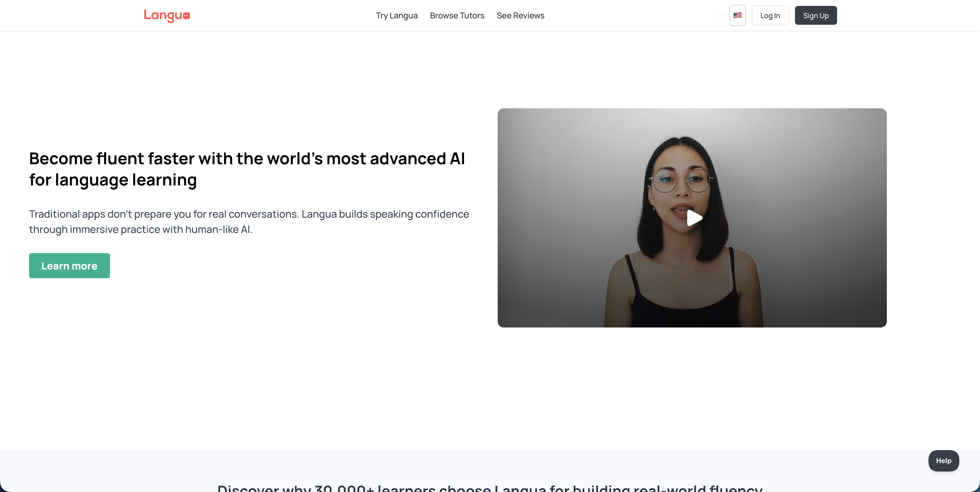Click the green Learn more button
980x492 pixels.
[69, 265]
